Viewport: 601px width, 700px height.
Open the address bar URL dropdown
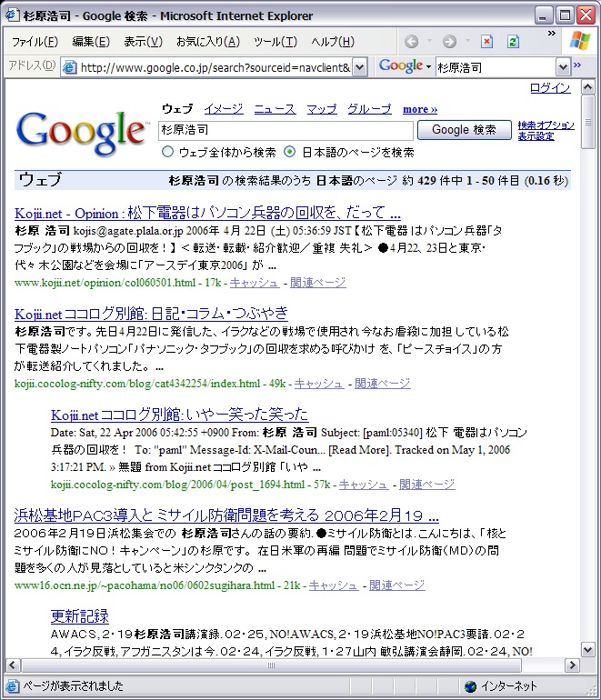tap(360, 68)
